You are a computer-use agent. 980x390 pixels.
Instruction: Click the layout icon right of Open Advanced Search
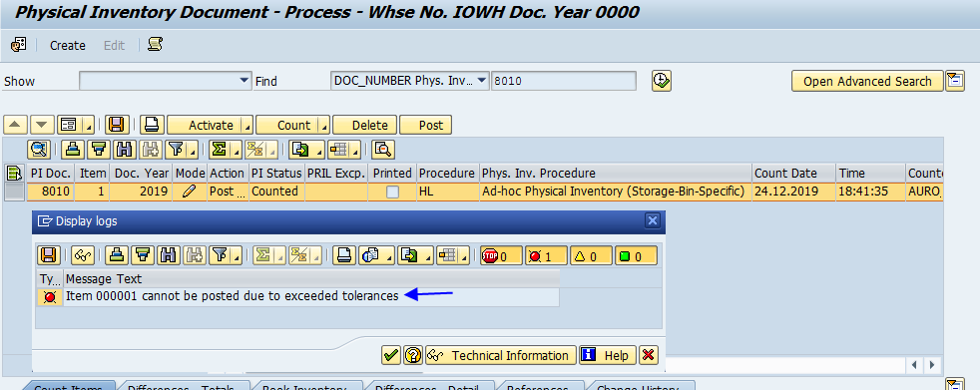coord(954,81)
